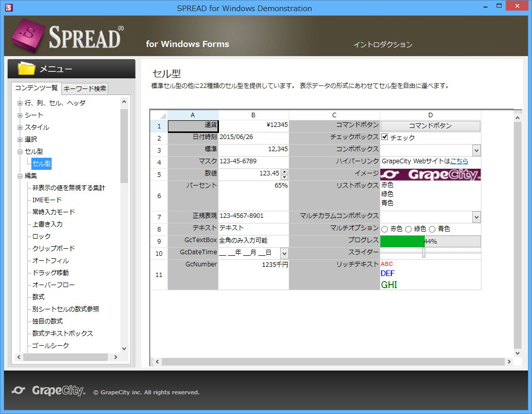Select the ゴールシーク tree item

point(52,345)
